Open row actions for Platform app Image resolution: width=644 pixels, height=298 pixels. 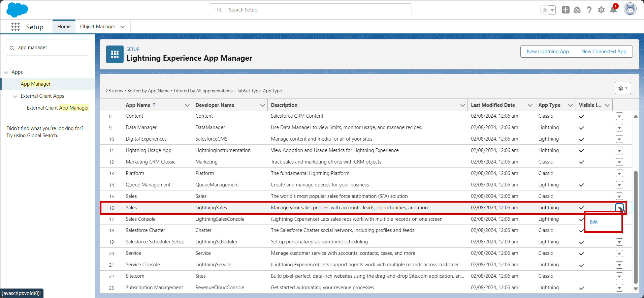point(619,174)
